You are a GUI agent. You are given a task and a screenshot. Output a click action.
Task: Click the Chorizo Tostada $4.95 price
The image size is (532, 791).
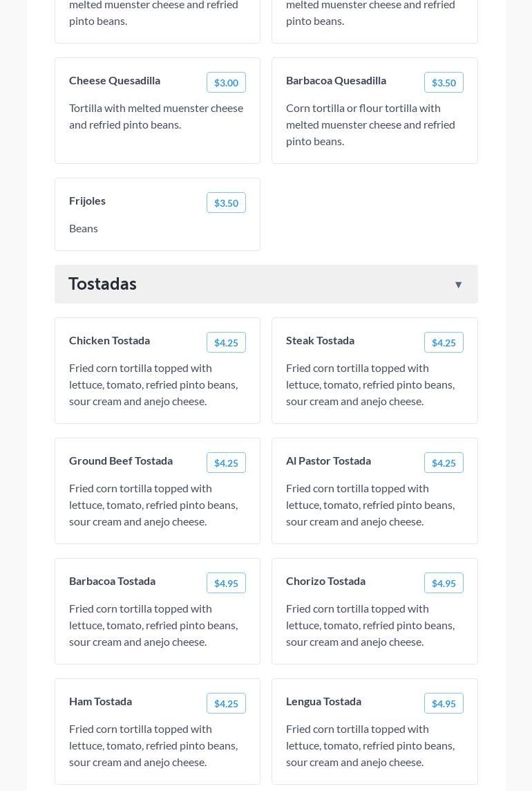(444, 584)
